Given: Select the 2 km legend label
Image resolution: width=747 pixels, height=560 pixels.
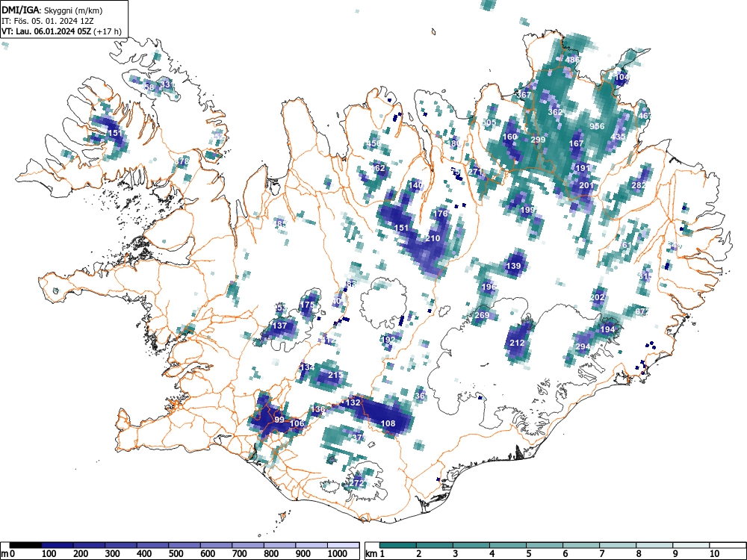Looking at the screenshot, I should tap(419, 554).
